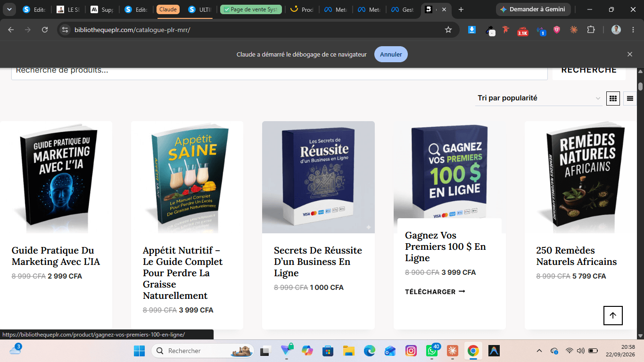Image resolution: width=644 pixels, height=362 pixels.
Task: Open the Extensions puzzle menu
Action: [x=591, y=30]
